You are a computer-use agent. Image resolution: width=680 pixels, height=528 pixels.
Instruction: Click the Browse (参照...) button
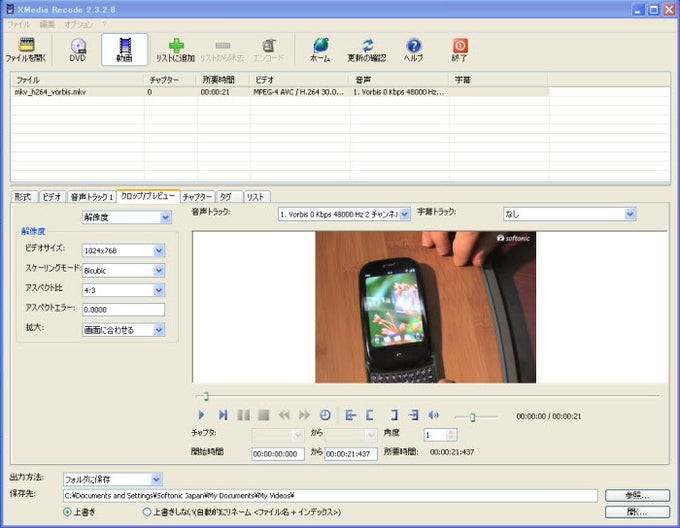point(637,495)
